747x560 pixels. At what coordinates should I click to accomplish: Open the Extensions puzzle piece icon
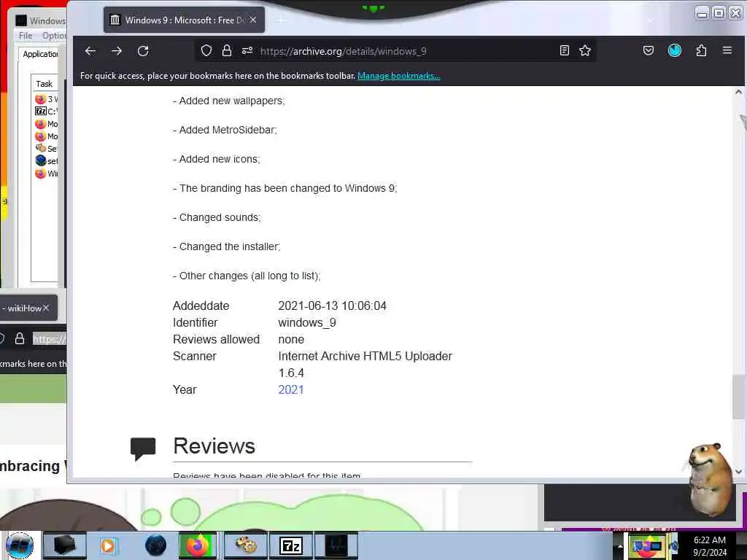(x=701, y=50)
